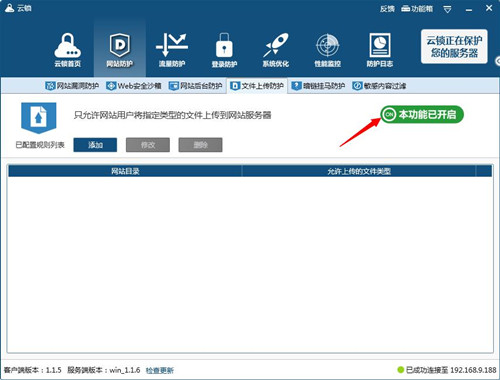Click the 网站目录 column header
The width and height of the screenshot is (500, 380).
125,171
